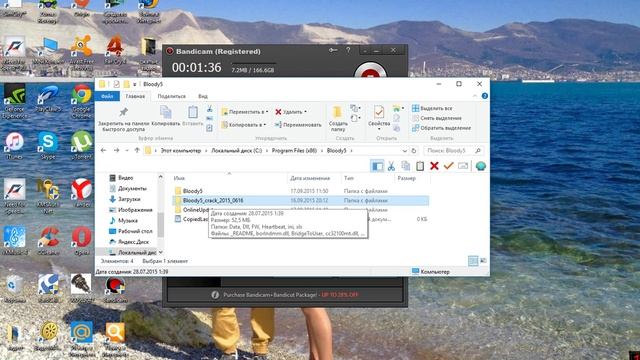Screen dimensions: 640x360
Task: Open Свойства for the selected folder
Action: [379, 118]
